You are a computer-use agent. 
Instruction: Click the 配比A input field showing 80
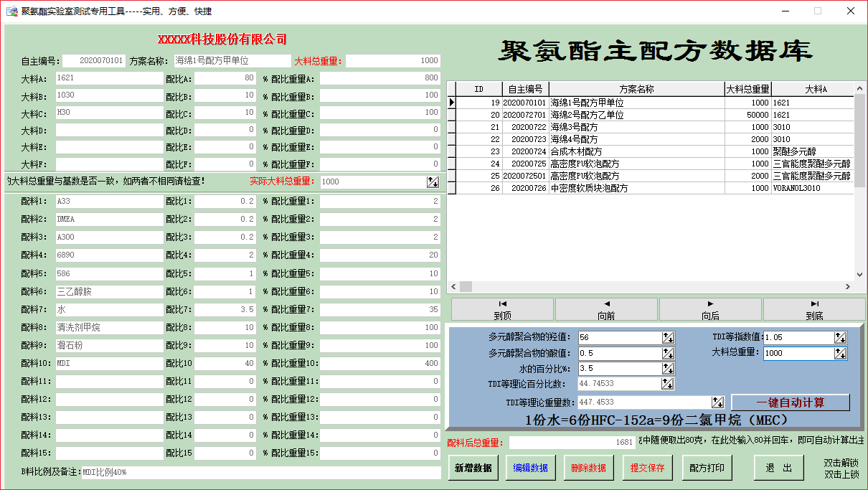(225, 78)
